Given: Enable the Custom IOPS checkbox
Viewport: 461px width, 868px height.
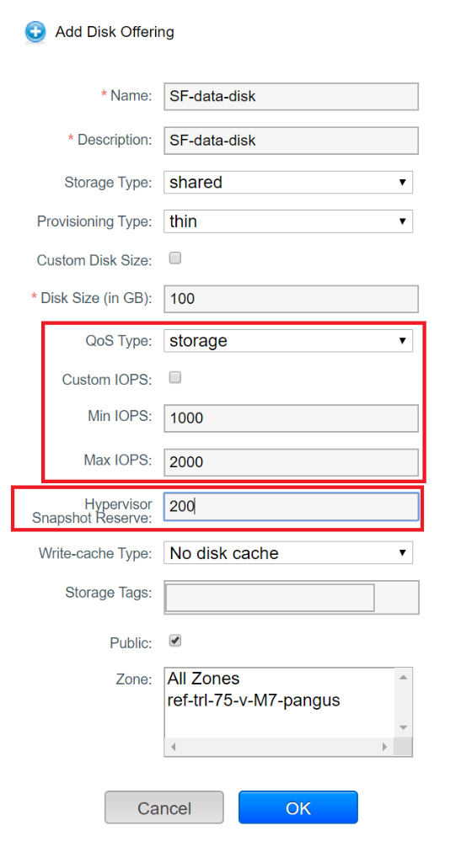Looking at the screenshot, I should coord(175,377).
